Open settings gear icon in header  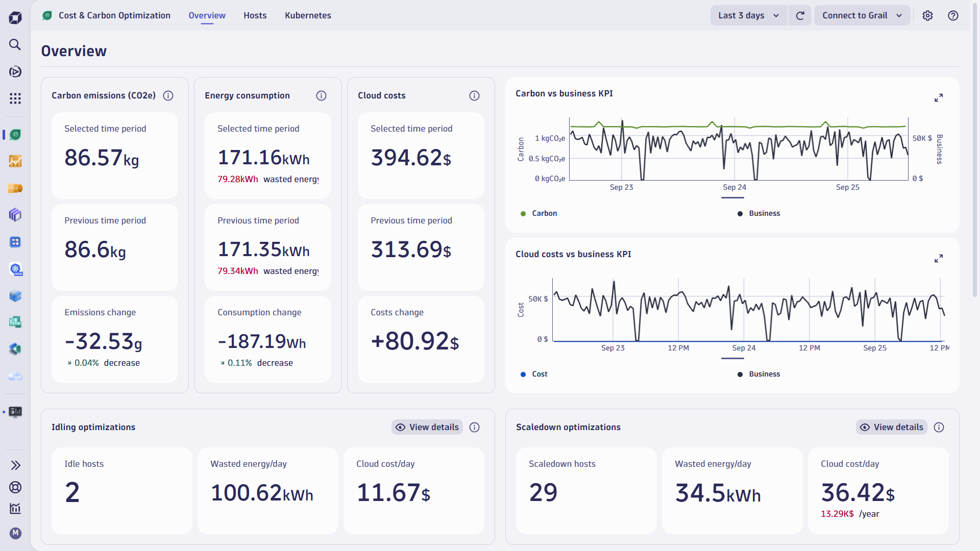[x=927, y=15]
